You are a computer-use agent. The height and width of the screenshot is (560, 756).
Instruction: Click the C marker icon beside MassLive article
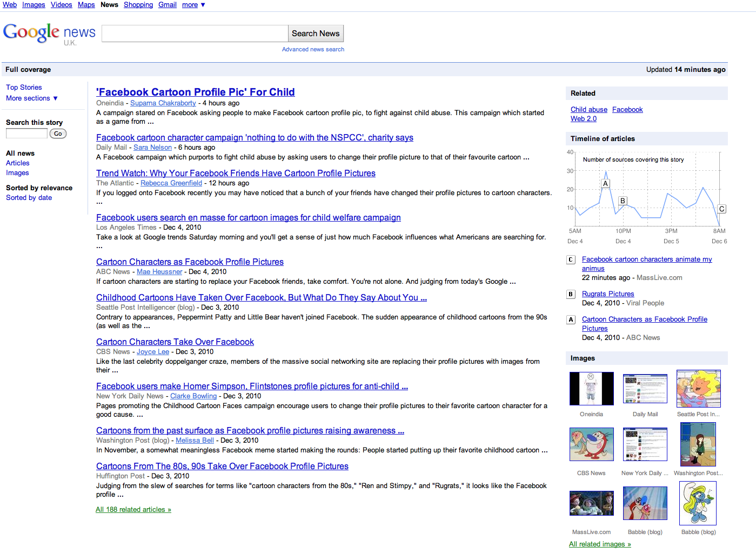(x=571, y=260)
